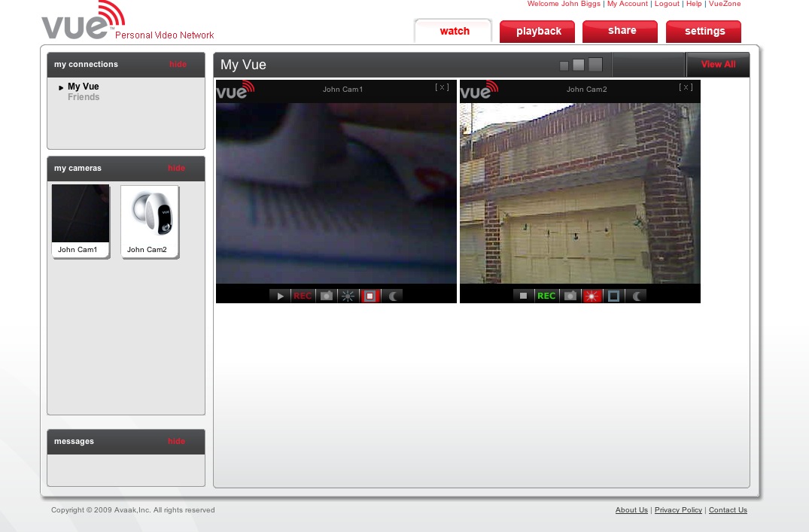
Task: Click the View All button
Action: tap(718, 65)
